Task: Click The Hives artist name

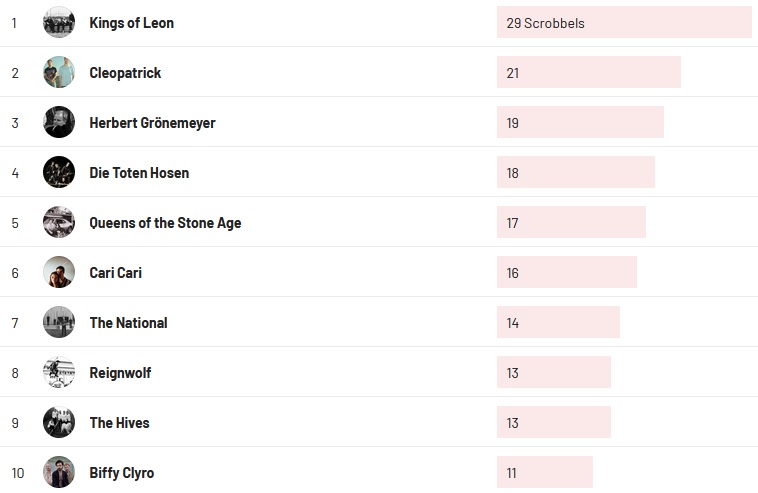Action: 119,423
